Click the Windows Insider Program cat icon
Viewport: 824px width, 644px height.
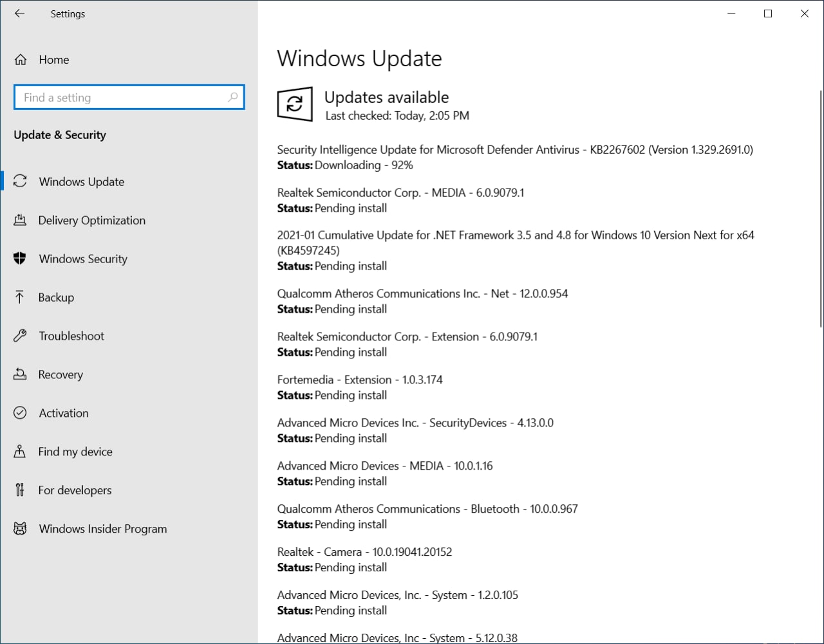point(21,529)
